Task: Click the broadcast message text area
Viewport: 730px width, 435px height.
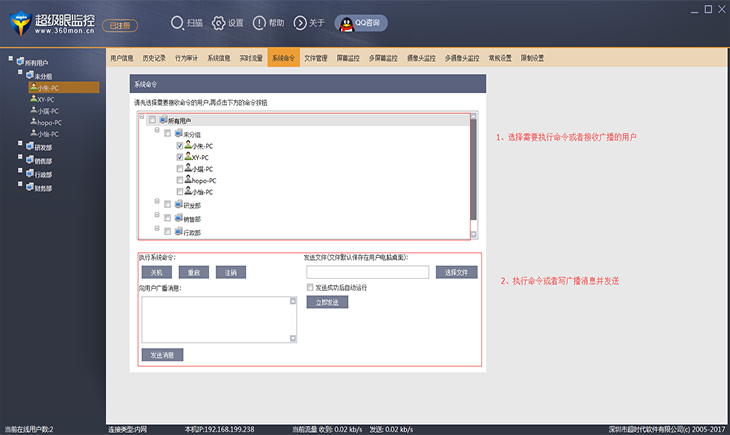Action: [x=219, y=319]
